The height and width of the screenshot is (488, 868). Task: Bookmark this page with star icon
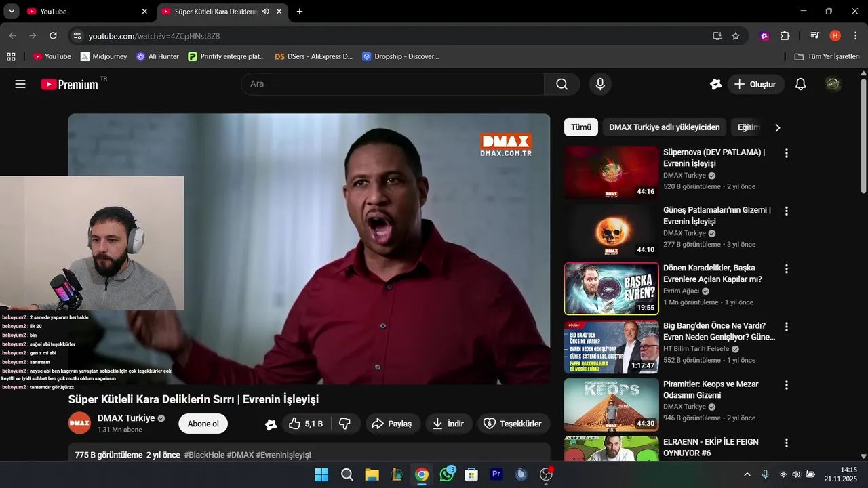pyautogui.click(x=736, y=35)
